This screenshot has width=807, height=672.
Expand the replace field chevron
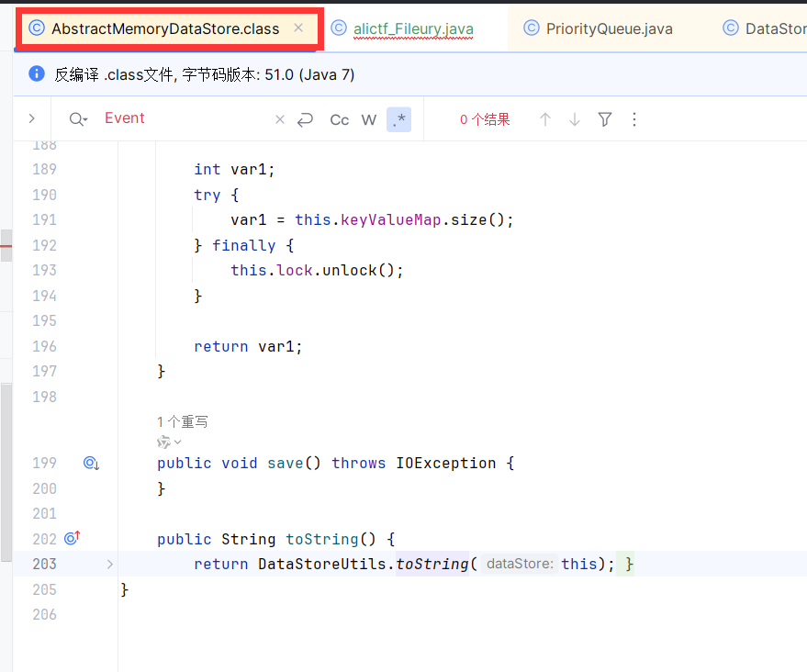pyautogui.click(x=32, y=119)
